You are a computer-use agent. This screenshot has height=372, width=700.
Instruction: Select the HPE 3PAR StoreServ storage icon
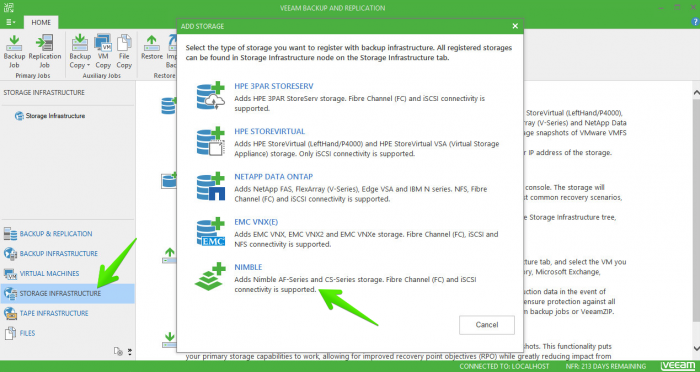click(x=211, y=96)
